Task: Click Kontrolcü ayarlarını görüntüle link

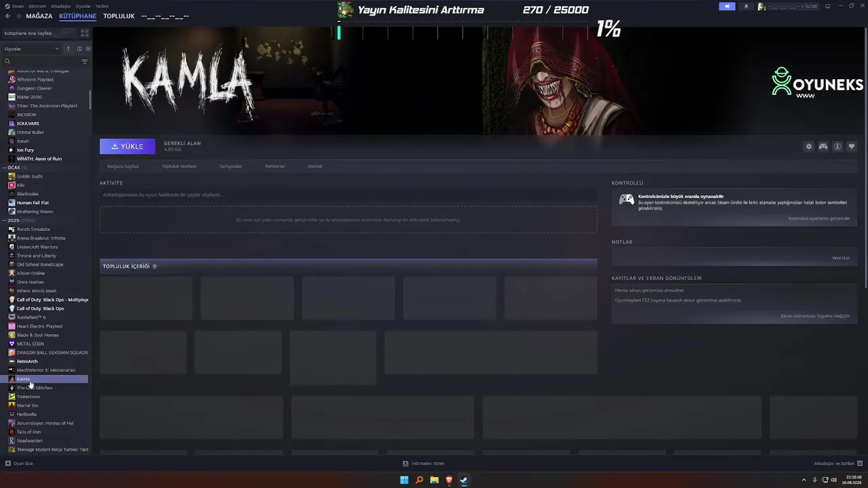Action: coord(819,218)
